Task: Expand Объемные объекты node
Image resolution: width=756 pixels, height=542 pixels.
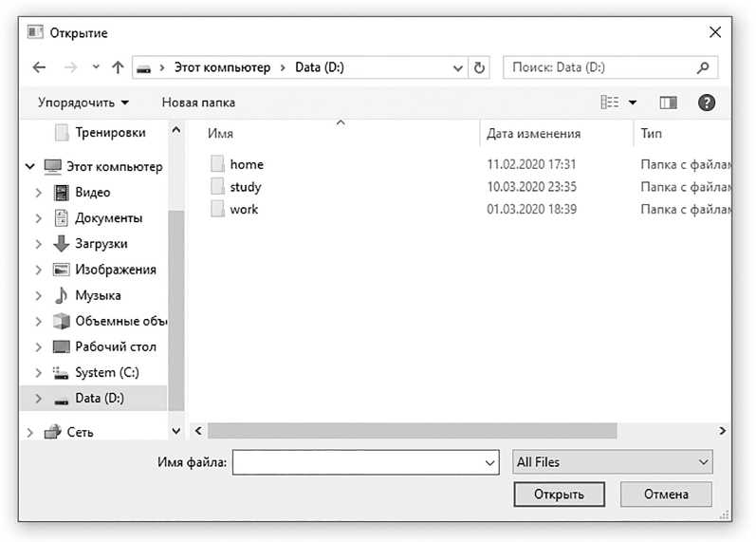Action: coord(39,321)
